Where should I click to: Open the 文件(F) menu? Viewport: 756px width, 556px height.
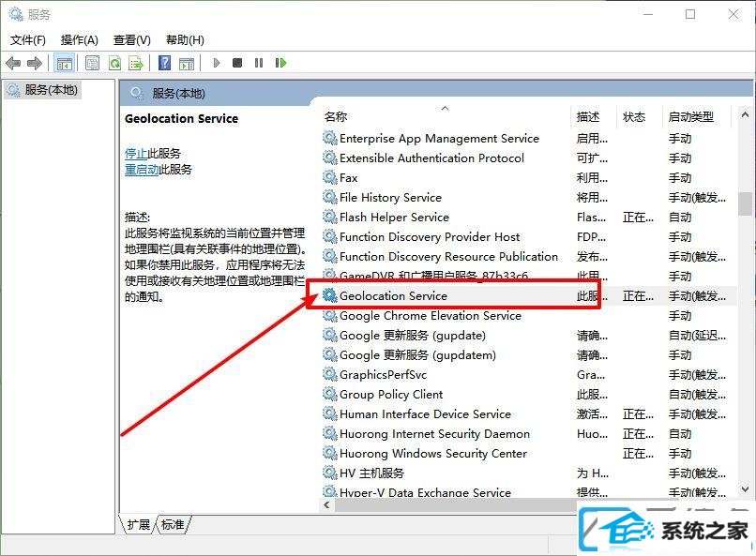point(28,40)
